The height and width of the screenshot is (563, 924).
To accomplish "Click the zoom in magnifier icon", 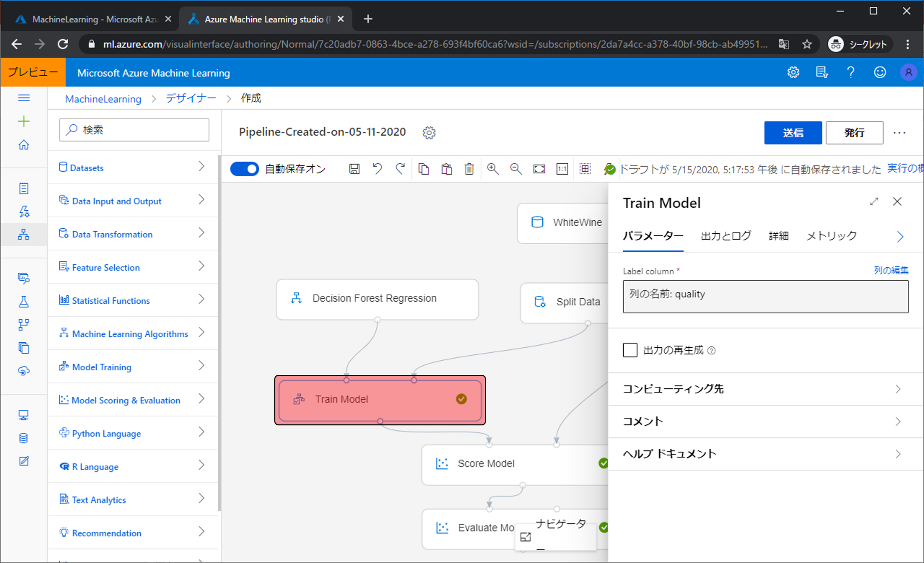I will (493, 169).
